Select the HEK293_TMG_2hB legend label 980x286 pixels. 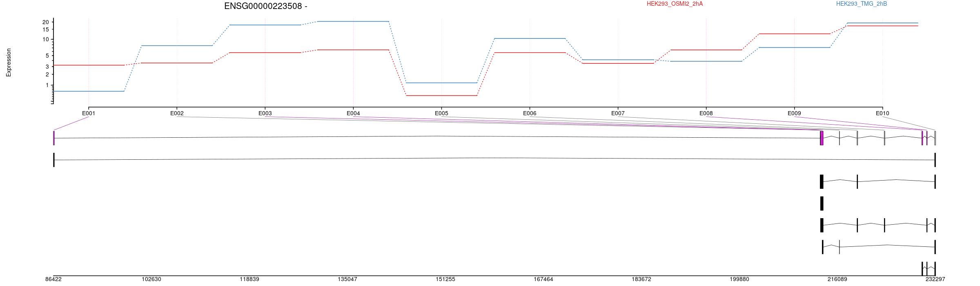point(861,4)
